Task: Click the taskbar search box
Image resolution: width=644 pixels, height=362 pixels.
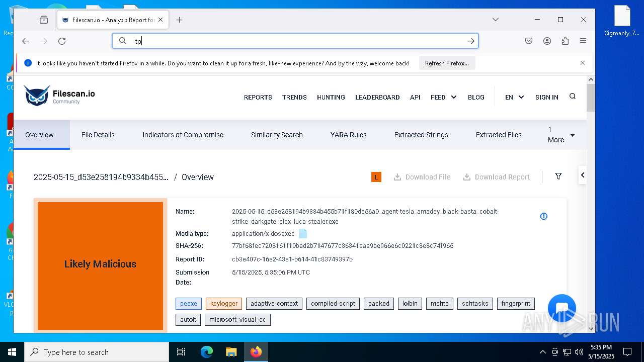Action: [x=97, y=352]
